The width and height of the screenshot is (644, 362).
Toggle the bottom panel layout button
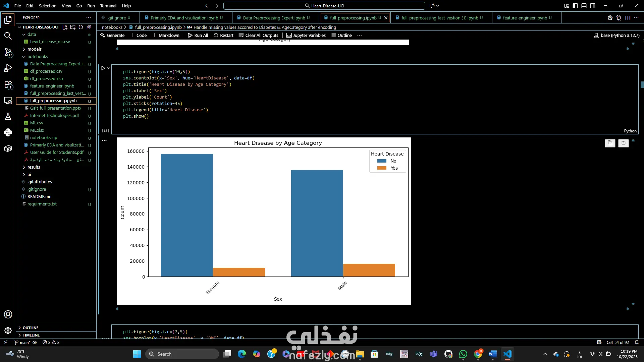pos(584,6)
